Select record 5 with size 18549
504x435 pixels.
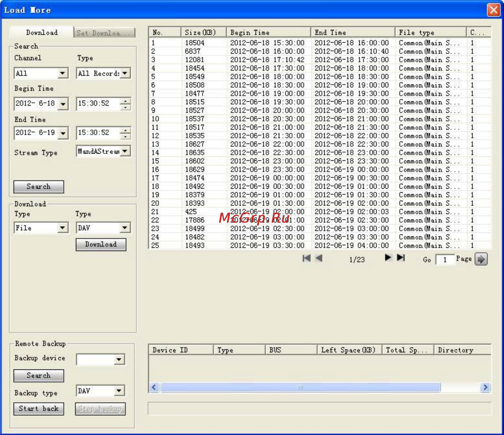point(320,77)
